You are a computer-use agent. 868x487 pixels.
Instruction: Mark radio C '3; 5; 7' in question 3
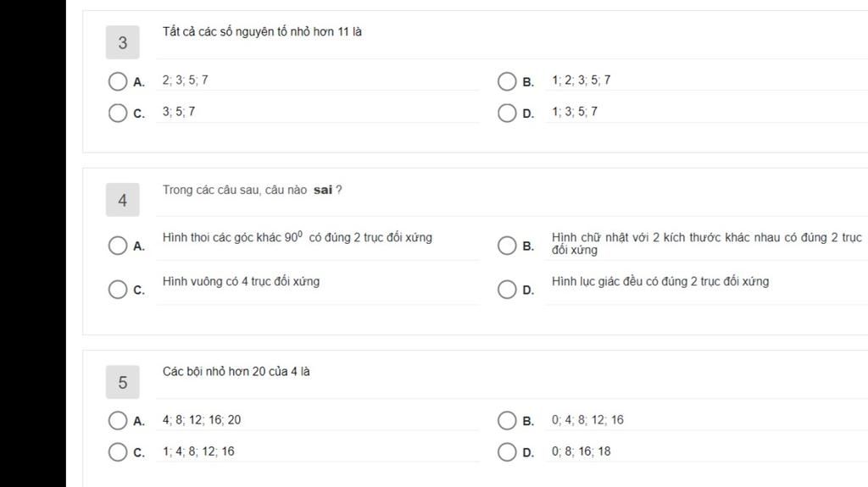tap(118, 113)
